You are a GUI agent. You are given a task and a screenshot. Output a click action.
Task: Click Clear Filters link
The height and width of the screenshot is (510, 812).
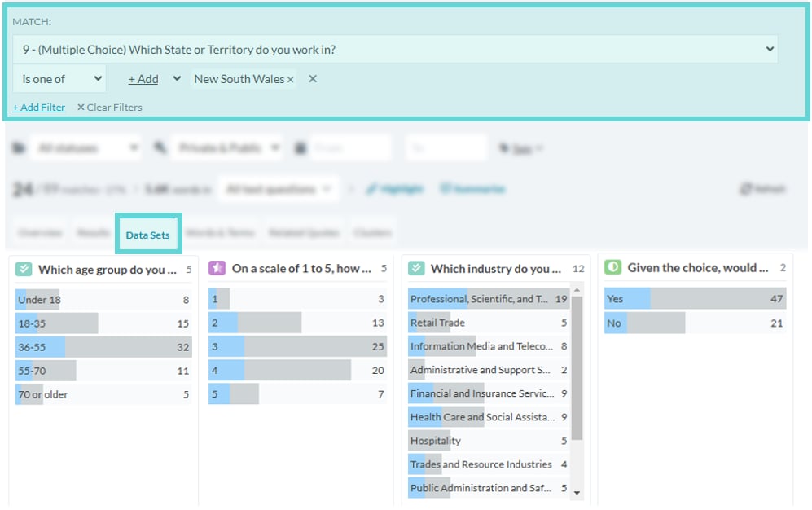tap(109, 108)
